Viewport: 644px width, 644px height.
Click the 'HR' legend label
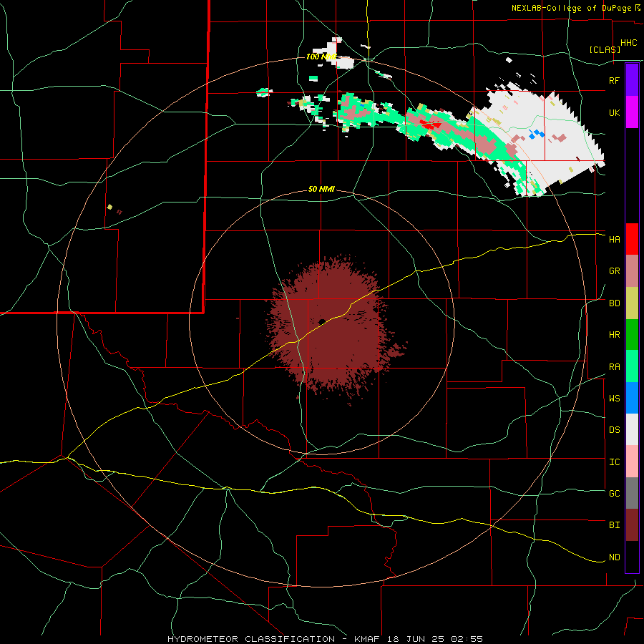tap(615, 335)
